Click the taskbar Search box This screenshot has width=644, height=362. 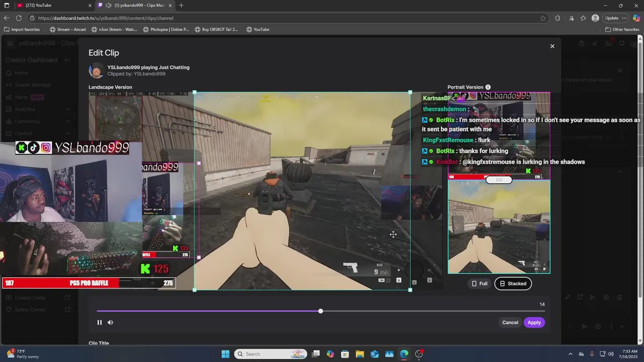pos(271,354)
